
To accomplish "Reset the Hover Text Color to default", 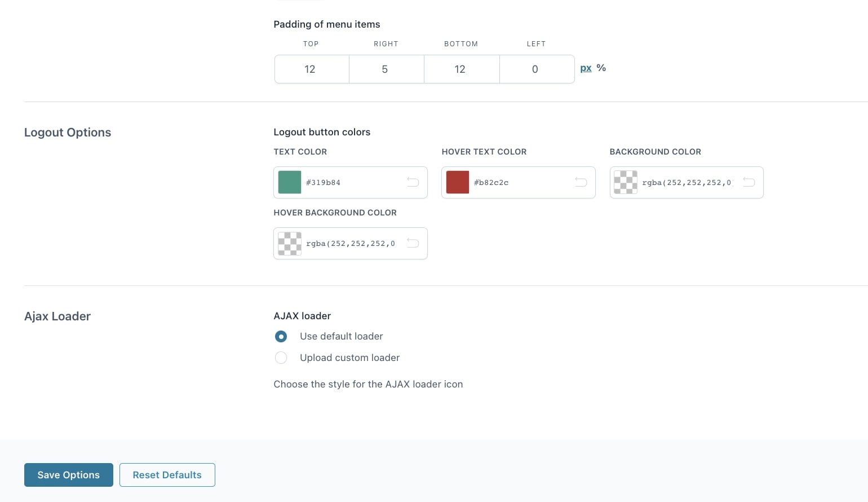I will (581, 182).
